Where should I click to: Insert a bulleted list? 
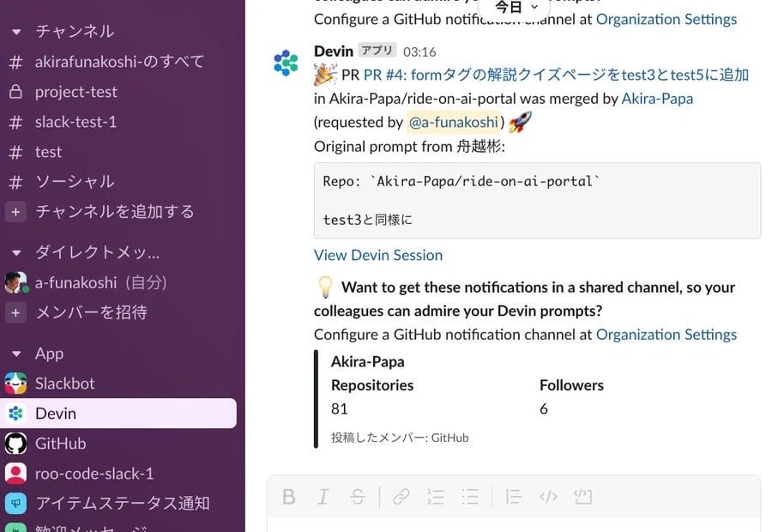(x=470, y=497)
